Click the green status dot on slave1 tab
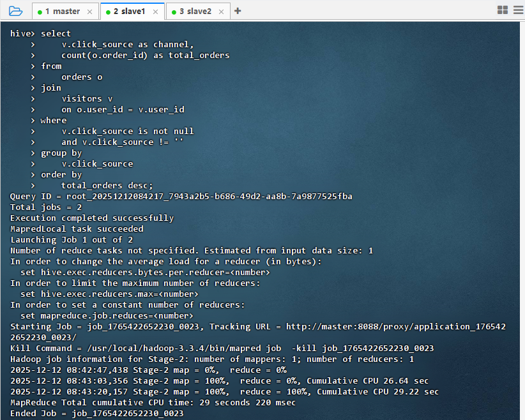The height and width of the screenshot is (420, 525). coord(108,12)
